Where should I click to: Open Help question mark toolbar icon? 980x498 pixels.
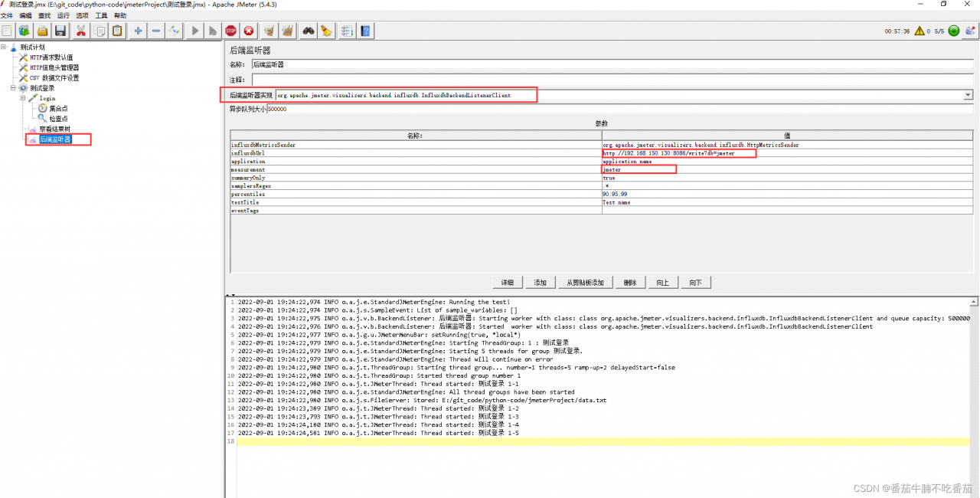(366, 31)
